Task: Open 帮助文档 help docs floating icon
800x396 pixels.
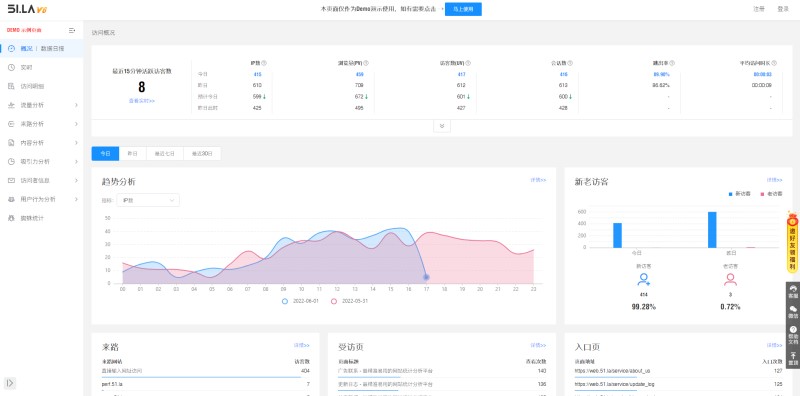Action: (793, 334)
